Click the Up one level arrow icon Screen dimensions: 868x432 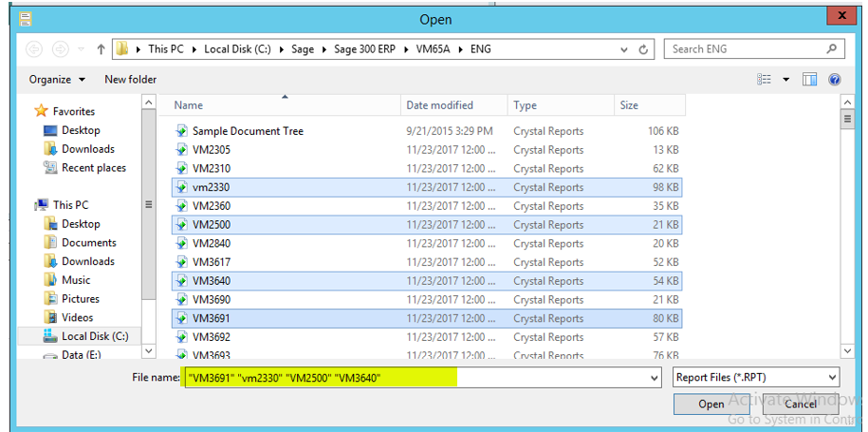tap(100, 49)
